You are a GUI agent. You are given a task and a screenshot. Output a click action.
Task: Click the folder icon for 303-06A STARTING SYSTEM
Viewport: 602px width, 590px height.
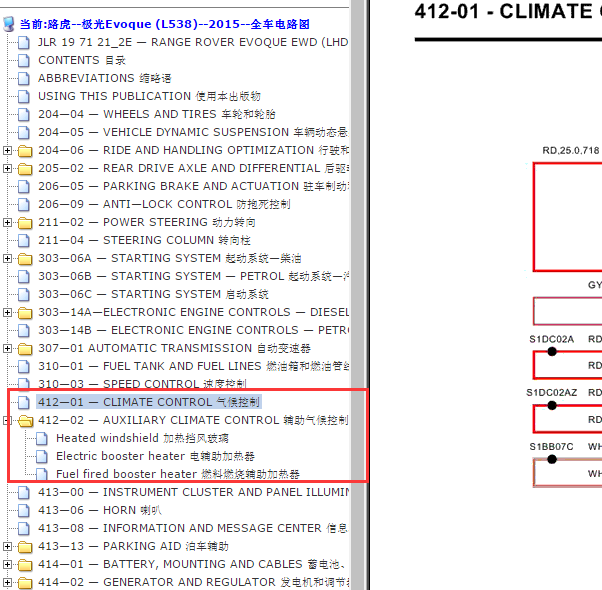click(25, 259)
